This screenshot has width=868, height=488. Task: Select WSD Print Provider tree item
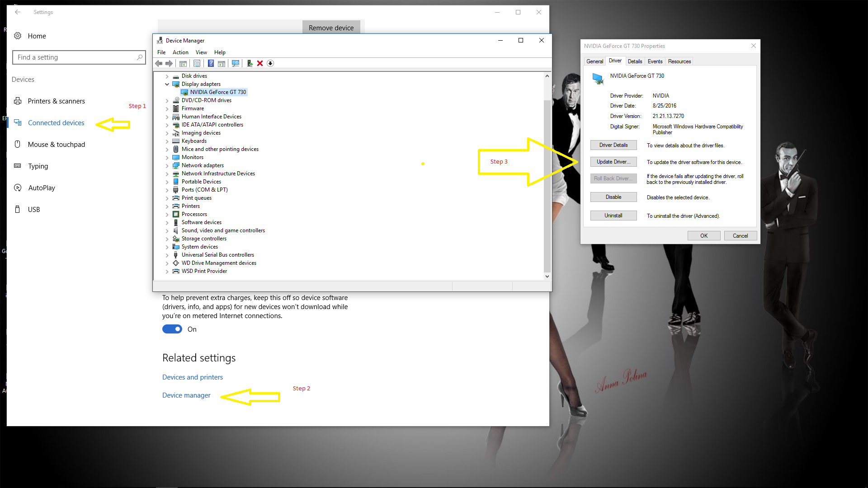point(204,271)
